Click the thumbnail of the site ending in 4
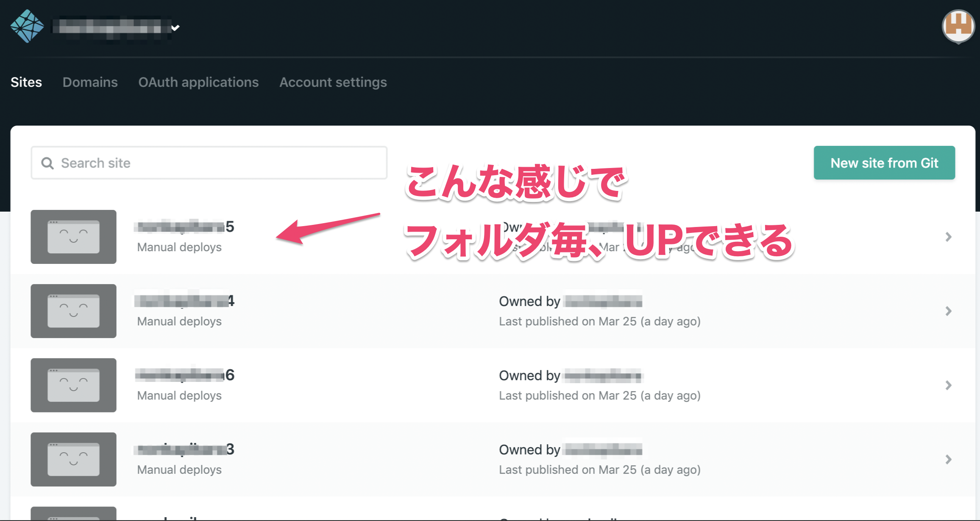Image resolution: width=980 pixels, height=521 pixels. [73, 311]
